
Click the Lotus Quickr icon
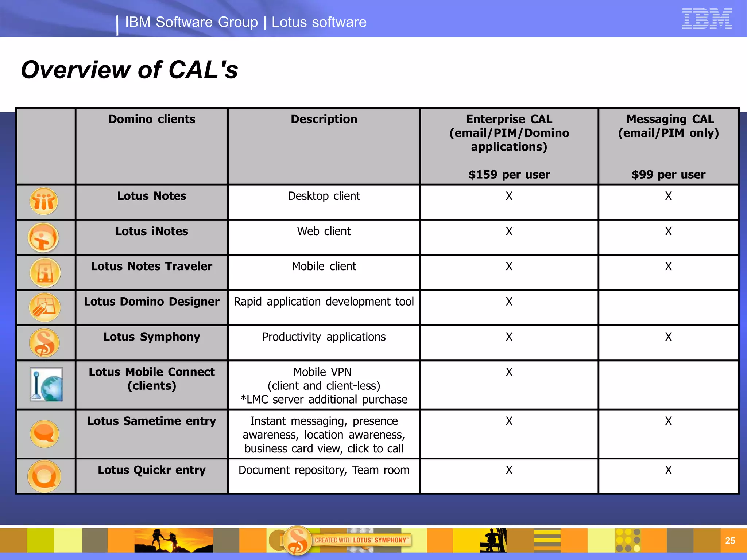(44, 476)
